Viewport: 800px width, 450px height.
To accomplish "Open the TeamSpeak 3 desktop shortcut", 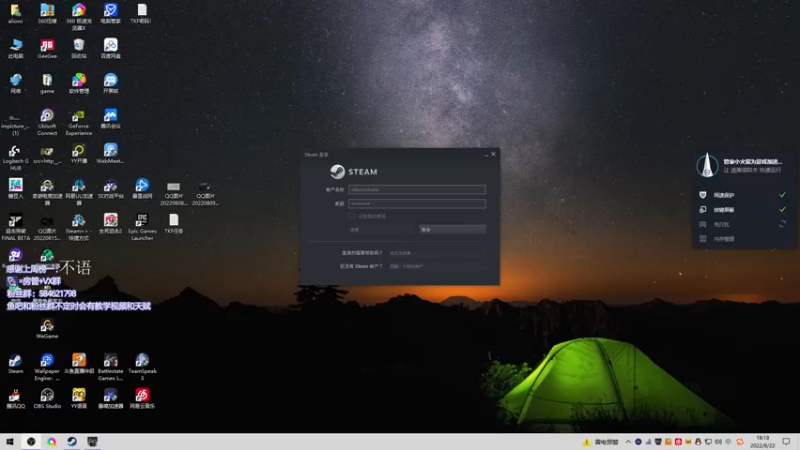I will [x=142, y=367].
